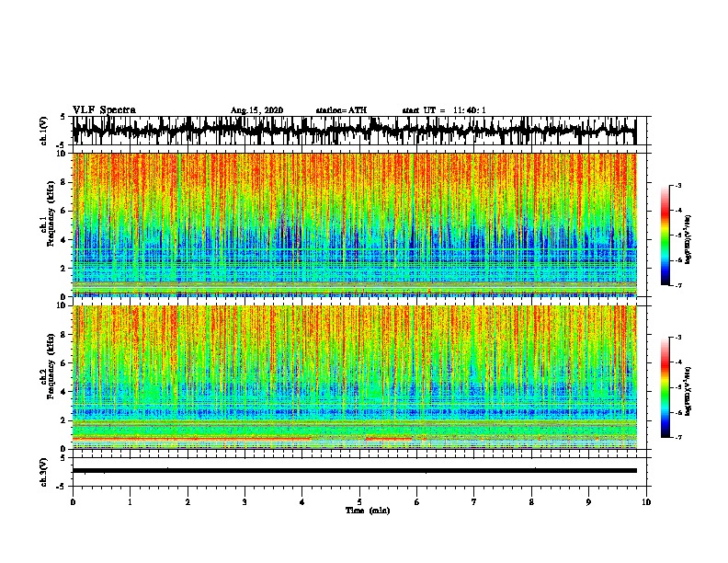Click the ch.1 frequency tick label 8
Image resolution: width=728 pixels, height=563 pixels.
tap(63, 182)
